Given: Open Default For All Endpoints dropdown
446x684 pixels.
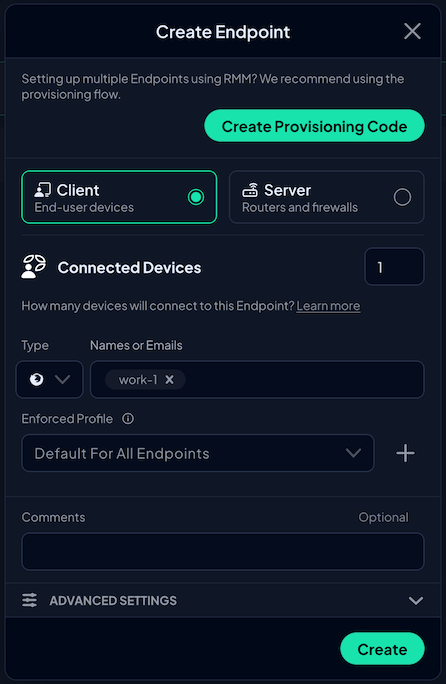Looking at the screenshot, I should click(198, 453).
